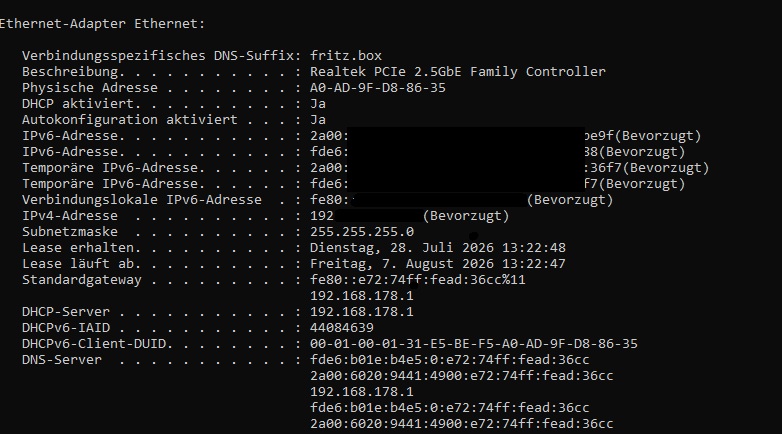Click the Lease läuft ab date, Freitag 7. August
Image resolution: width=782 pixels, height=434 pixels.
click(437, 264)
